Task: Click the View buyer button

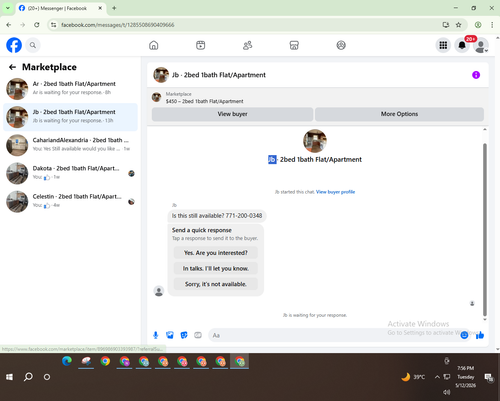Action: point(232,114)
